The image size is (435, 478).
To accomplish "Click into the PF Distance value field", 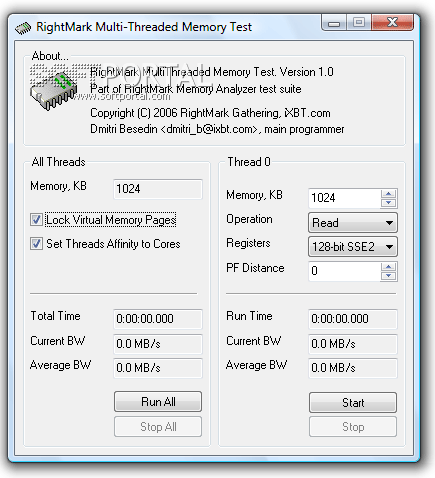I will point(345,271).
